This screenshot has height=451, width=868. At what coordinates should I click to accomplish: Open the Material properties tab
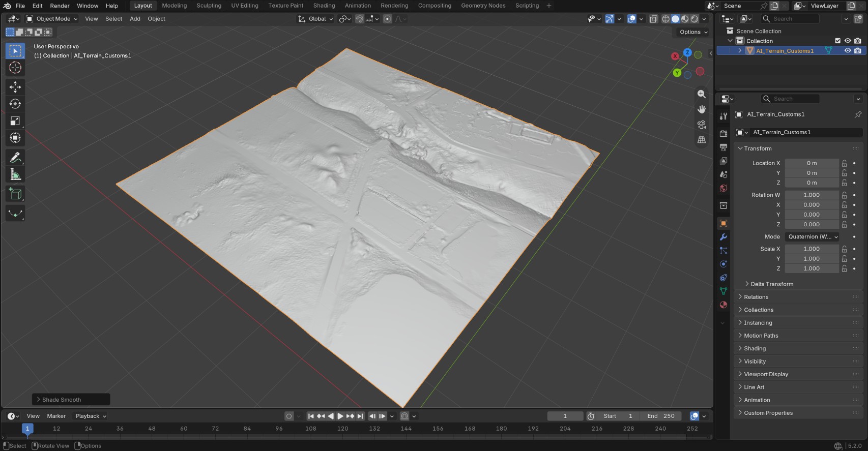(x=724, y=305)
